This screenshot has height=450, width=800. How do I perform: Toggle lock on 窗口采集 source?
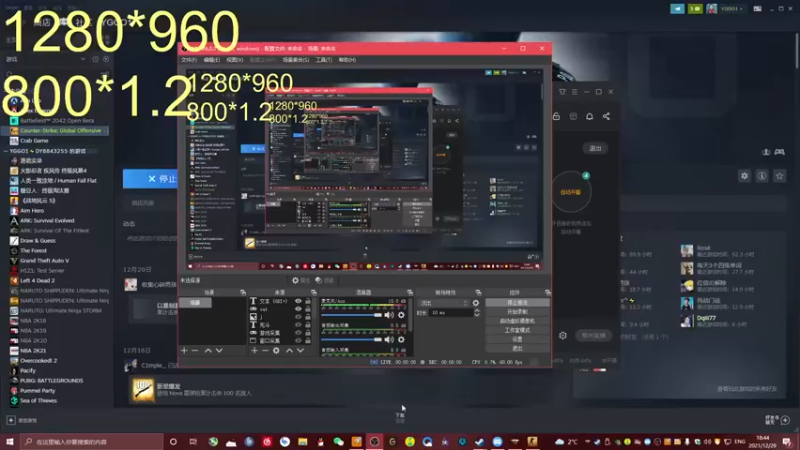(x=308, y=340)
